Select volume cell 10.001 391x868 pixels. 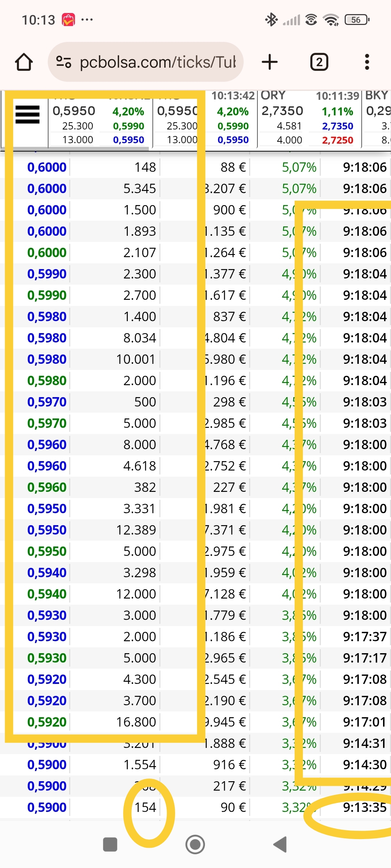pyautogui.click(x=136, y=359)
